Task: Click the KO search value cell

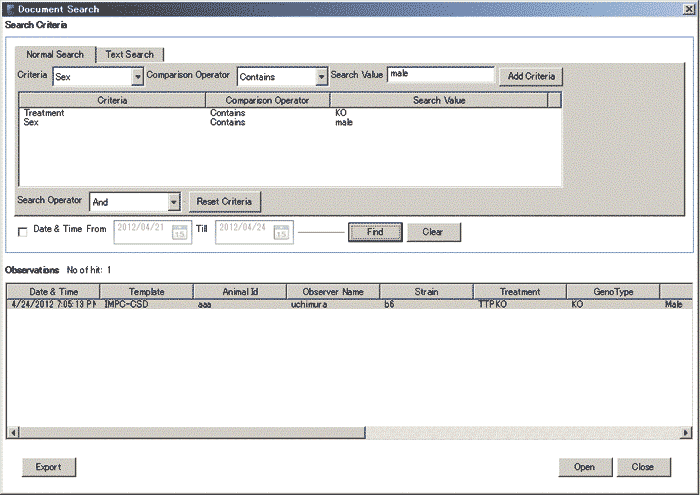Action: pyautogui.click(x=341, y=113)
